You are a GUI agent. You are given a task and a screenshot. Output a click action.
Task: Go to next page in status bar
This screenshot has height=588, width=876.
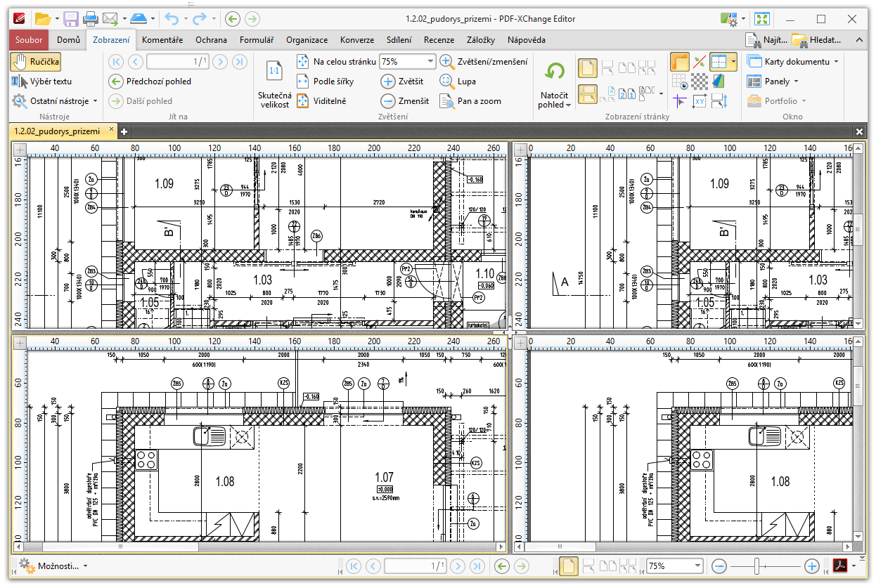(x=458, y=566)
